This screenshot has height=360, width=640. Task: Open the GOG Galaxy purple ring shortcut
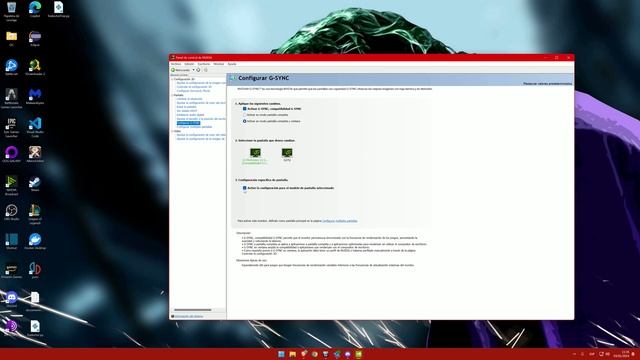11,153
